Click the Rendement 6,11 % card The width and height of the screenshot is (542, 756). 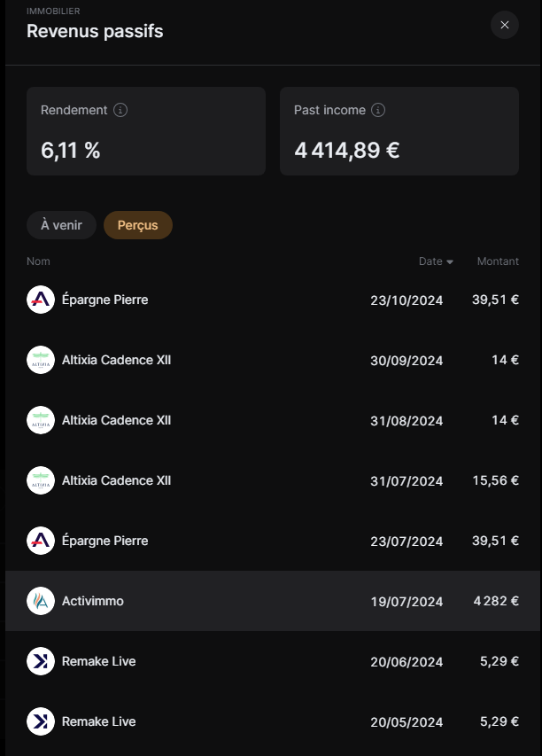point(146,131)
